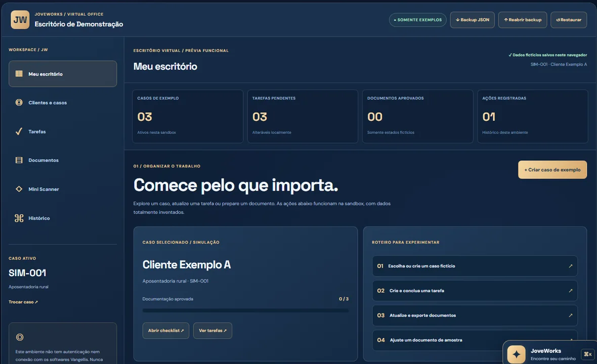Image resolution: width=597 pixels, height=364 pixels.
Task: Click Reabrir backup button
Action: [x=523, y=20]
